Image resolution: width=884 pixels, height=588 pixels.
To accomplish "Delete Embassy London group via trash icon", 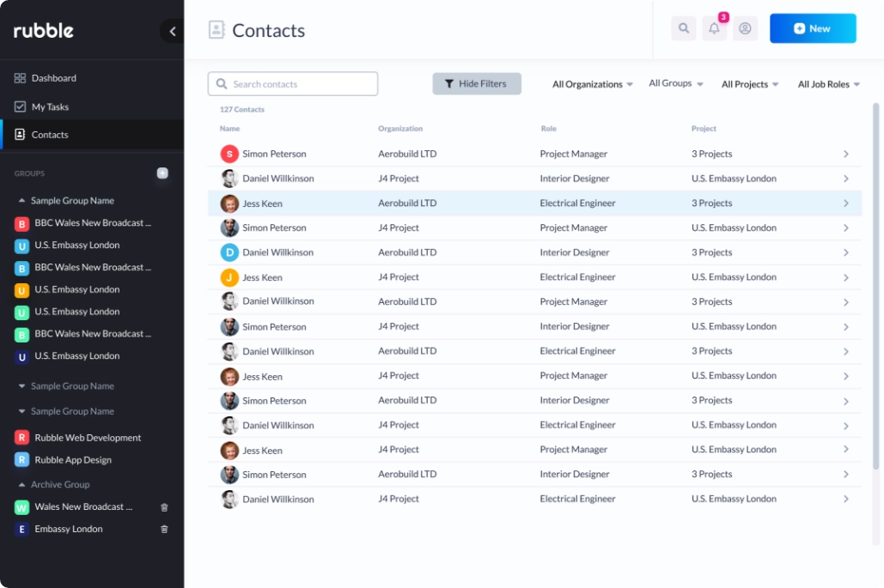I will (x=164, y=529).
